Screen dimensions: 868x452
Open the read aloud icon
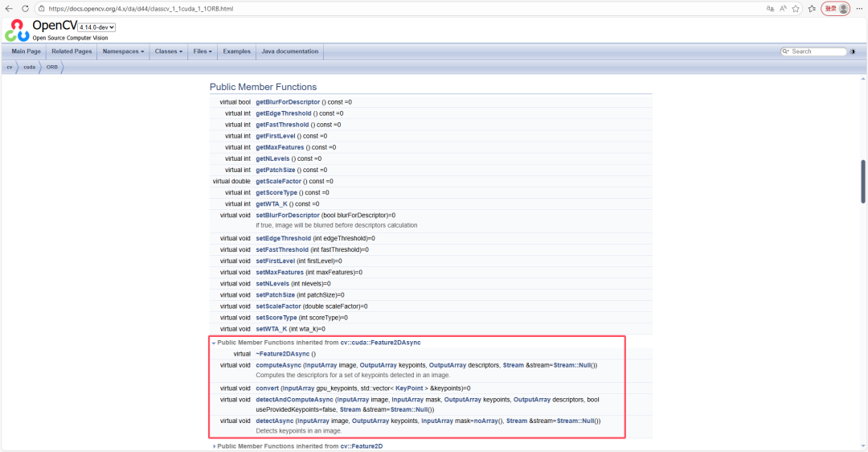pyautogui.click(x=783, y=9)
